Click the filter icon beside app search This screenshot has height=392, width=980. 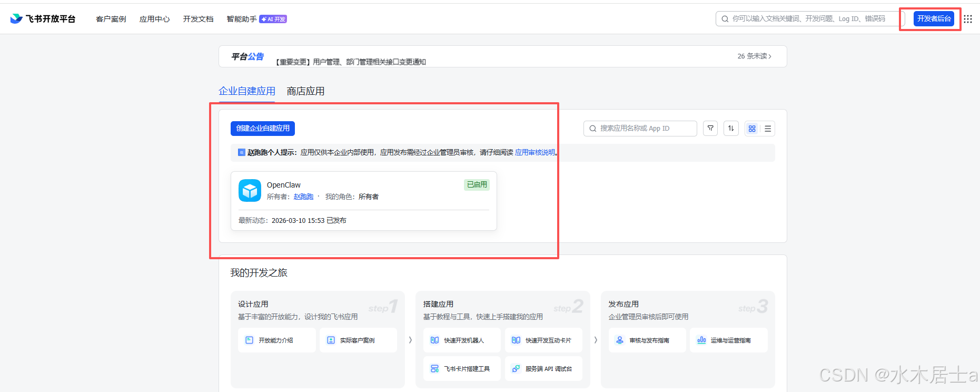tap(710, 129)
